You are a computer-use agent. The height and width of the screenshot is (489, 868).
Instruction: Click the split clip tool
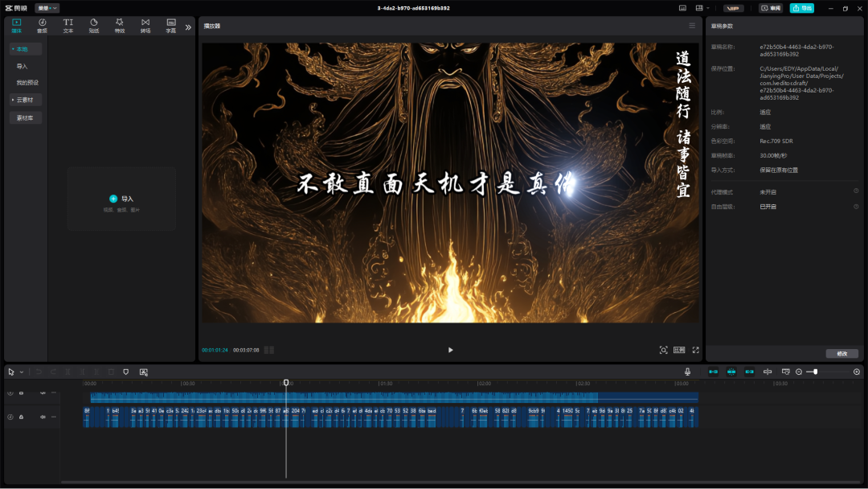(68, 372)
